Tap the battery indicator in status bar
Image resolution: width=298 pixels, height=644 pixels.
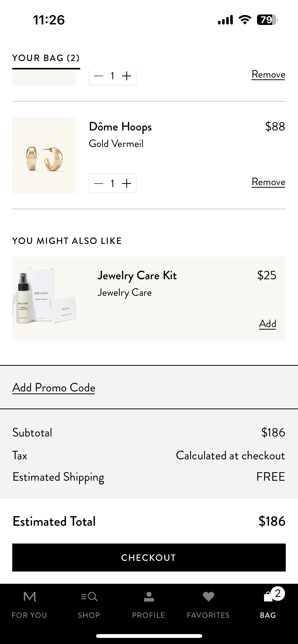[267, 20]
